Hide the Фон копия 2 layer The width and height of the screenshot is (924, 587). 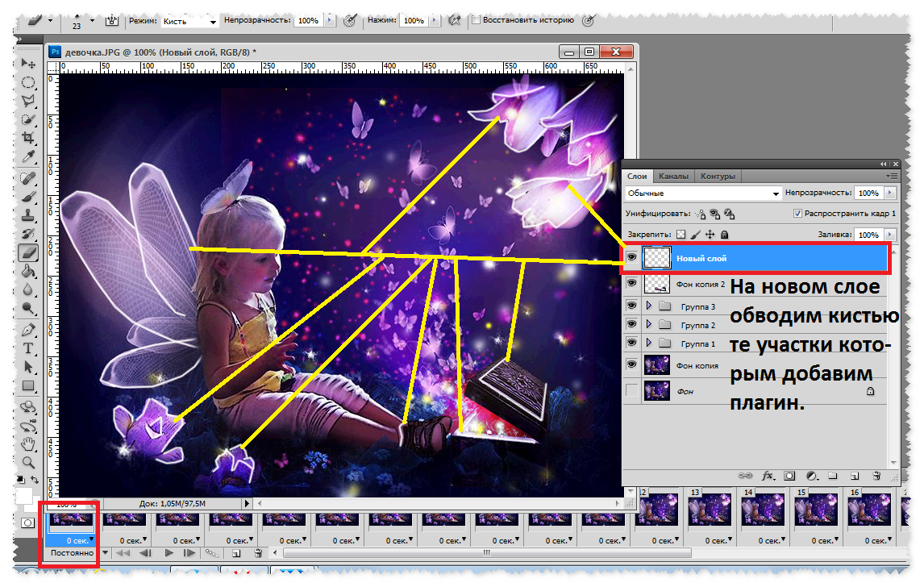coord(631,284)
